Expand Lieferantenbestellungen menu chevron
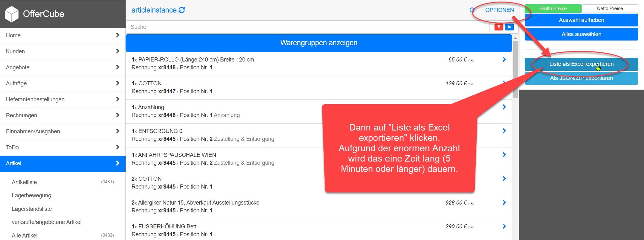Viewport: 644px width, 240px height. (118, 99)
